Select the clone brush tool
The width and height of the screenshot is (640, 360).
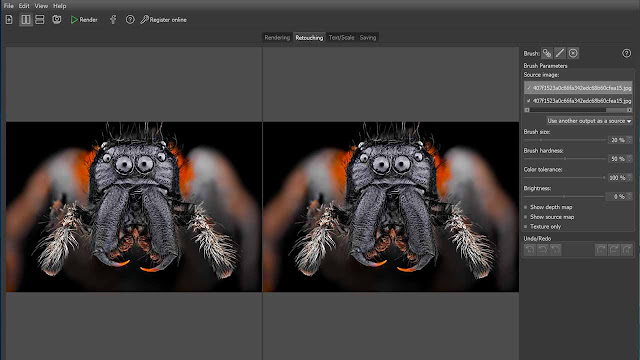coord(547,53)
